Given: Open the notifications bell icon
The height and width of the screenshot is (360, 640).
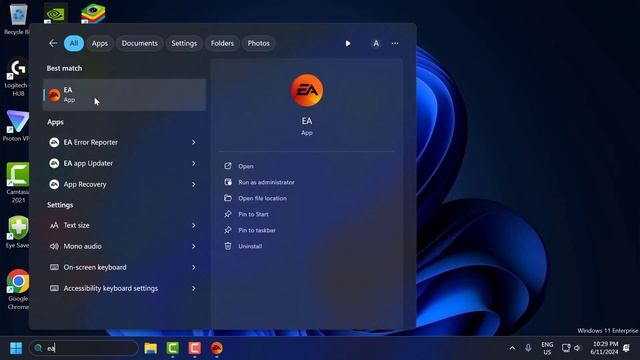Looking at the screenshot, I should point(626,348).
